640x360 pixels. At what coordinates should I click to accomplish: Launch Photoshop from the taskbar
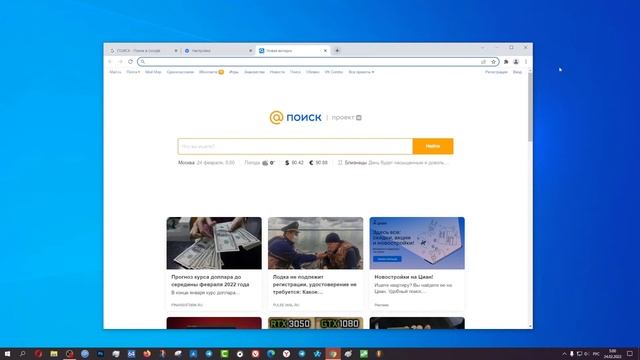tap(100, 354)
